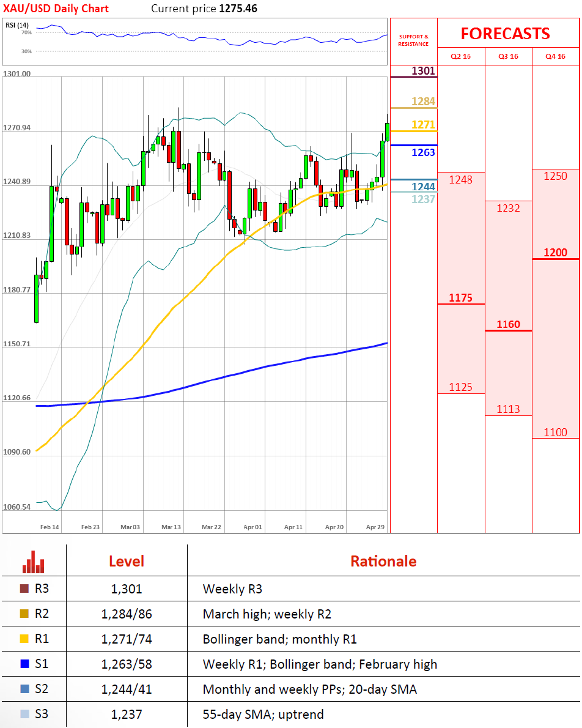Click the 1237 support level marker

[x=423, y=199]
